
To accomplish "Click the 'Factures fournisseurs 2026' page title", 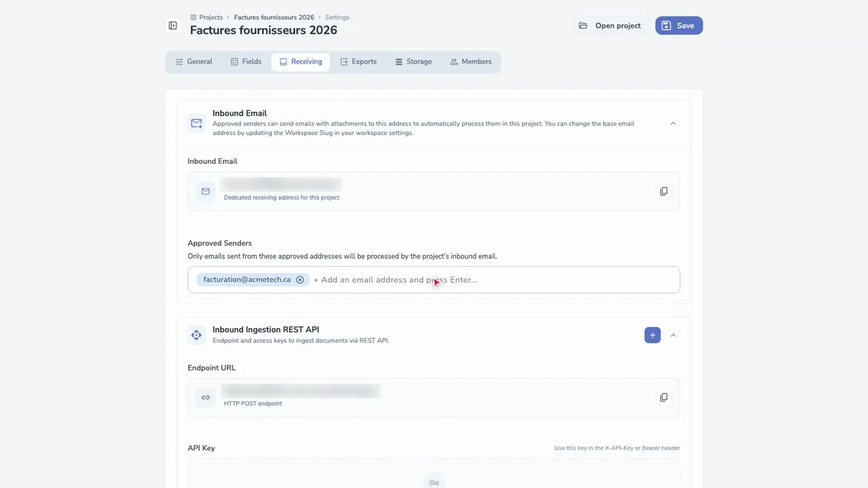I will tap(263, 30).
